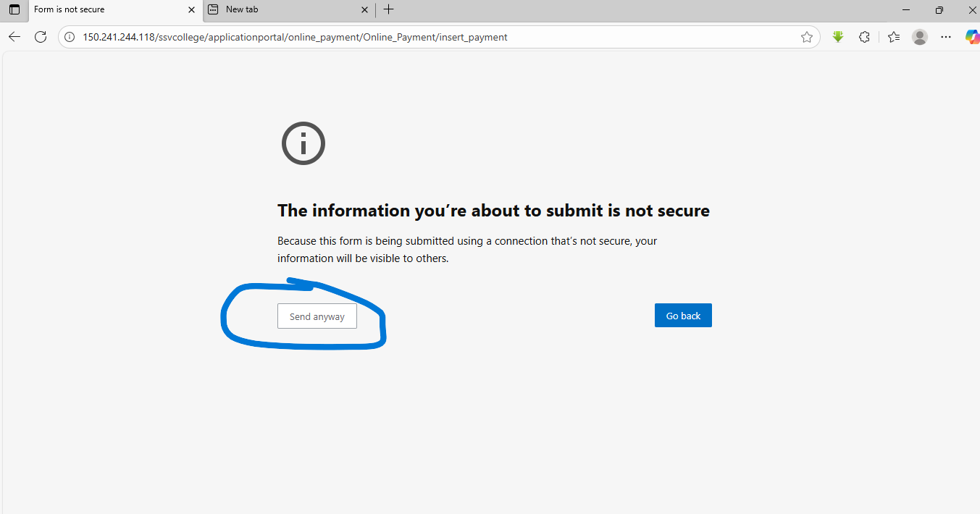Open the Tab actions menu icon
The image size is (980, 514).
14,9
